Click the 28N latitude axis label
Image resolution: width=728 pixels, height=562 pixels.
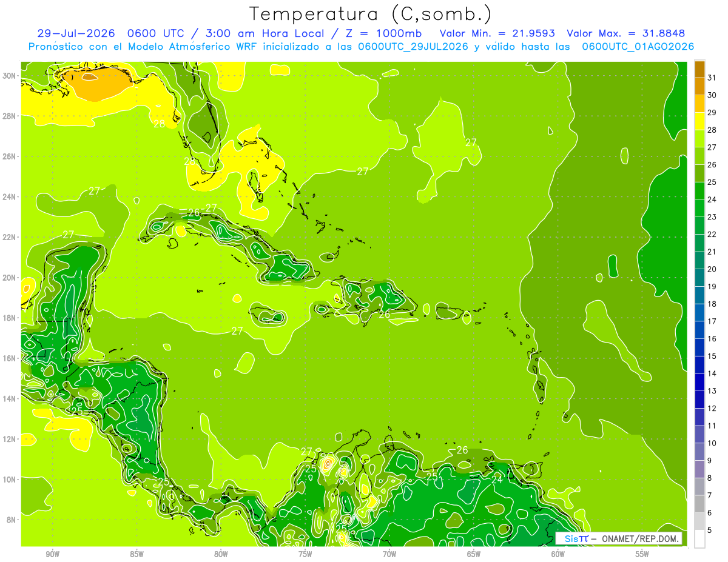coord(10,116)
